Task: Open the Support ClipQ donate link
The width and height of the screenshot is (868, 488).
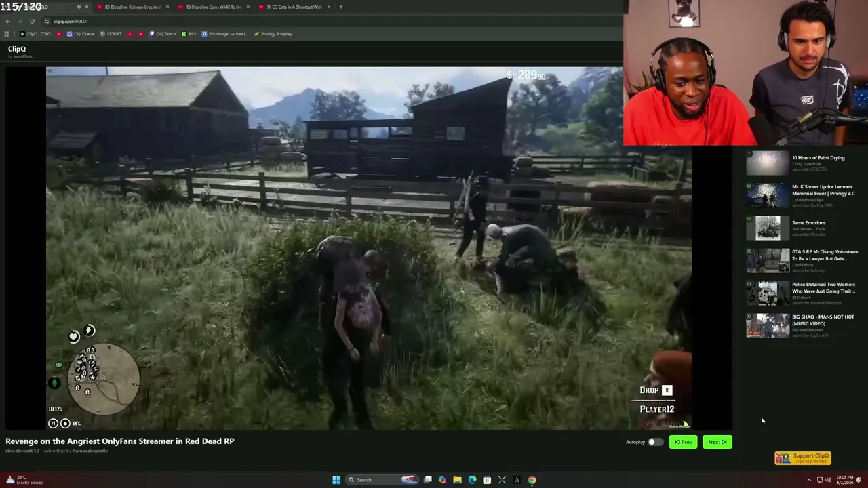Action: (803, 458)
